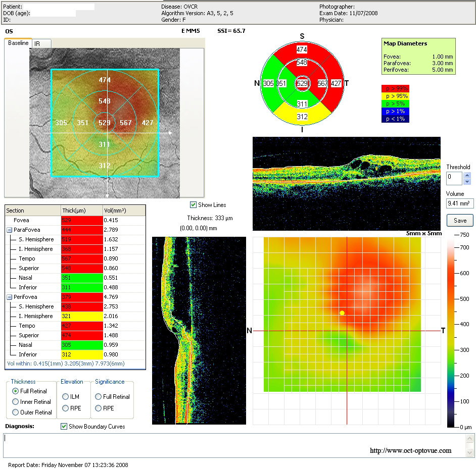Select RPE elevation radio button
The width and height of the screenshot is (476, 469).
click(65, 408)
